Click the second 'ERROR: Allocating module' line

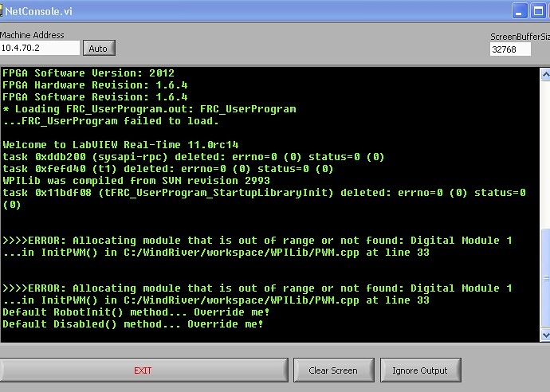click(257, 288)
